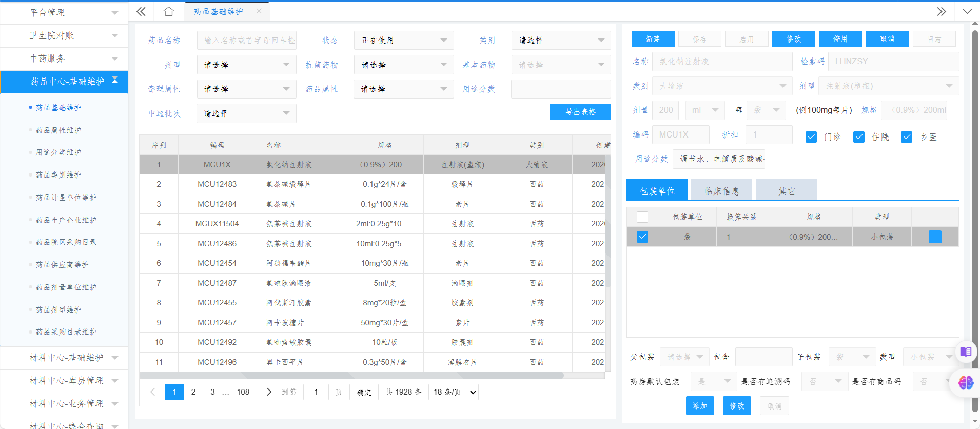Image resolution: width=980 pixels, height=429 pixels.
Task: Open 药品供应商维护 in sidebar
Action: [62, 265]
